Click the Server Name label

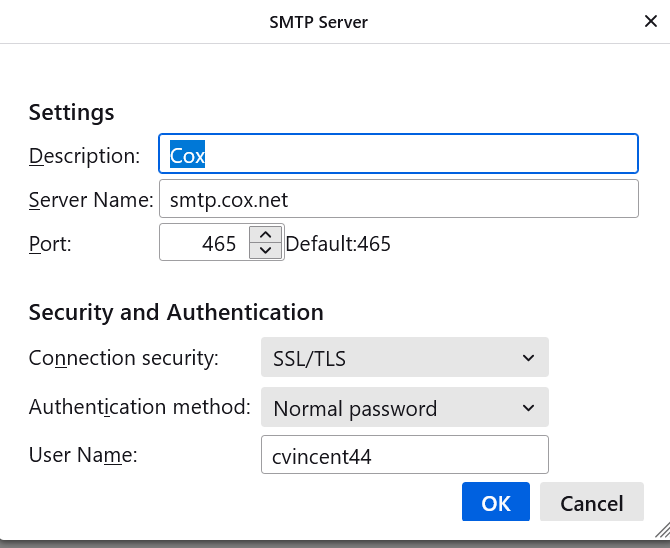[x=90, y=200]
